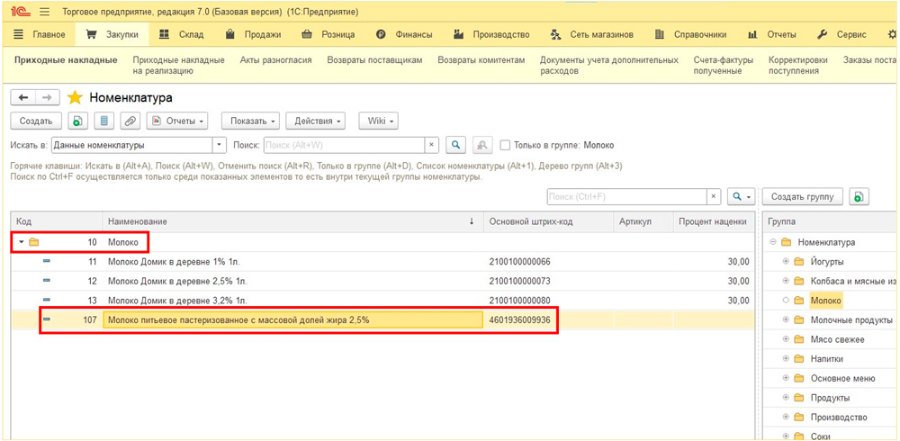Go forward with the right arrow button

[47, 98]
